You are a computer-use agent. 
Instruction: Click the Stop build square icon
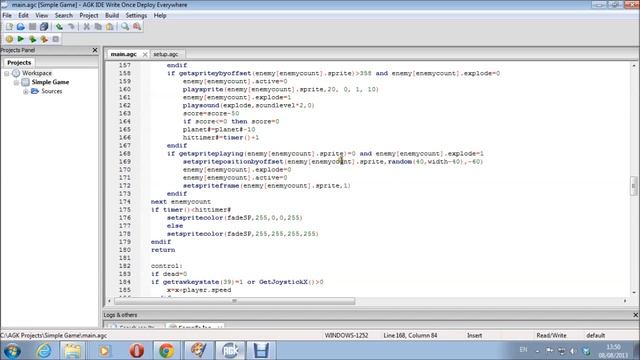point(56,39)
